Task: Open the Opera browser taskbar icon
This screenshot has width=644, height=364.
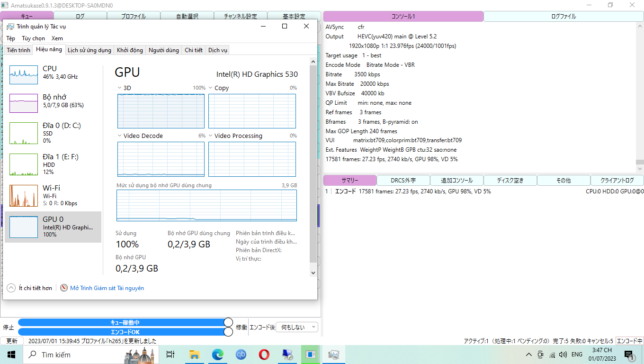Action: pos(264,355)
